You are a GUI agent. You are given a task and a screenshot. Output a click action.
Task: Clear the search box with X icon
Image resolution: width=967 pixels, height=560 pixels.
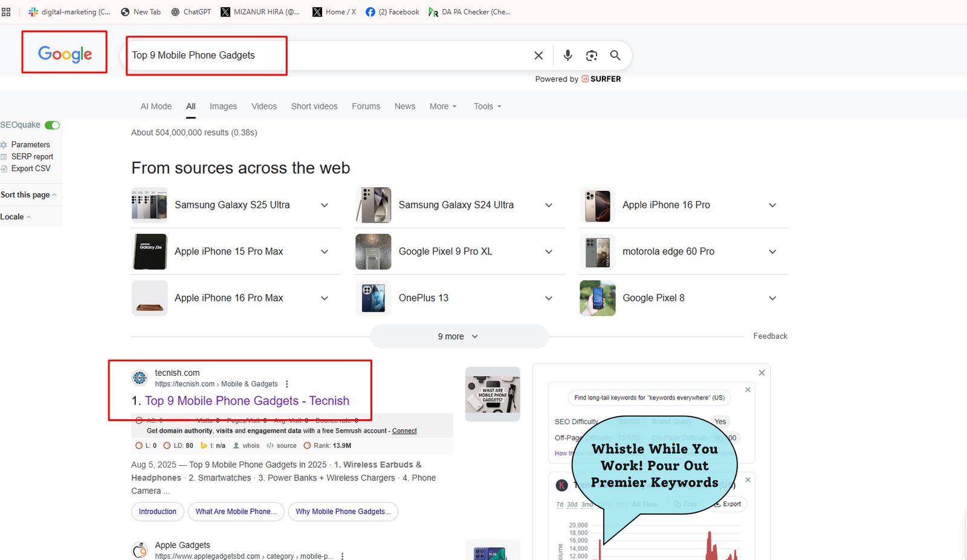[x=538, y=56]
